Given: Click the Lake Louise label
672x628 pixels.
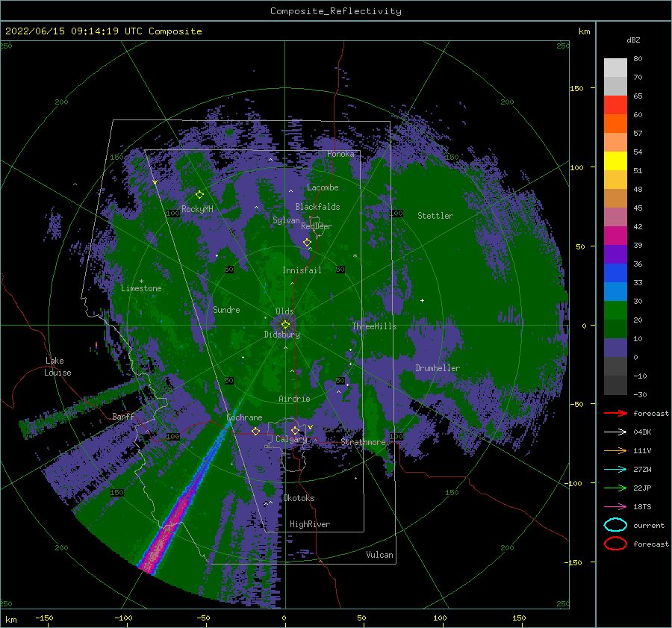Looking at the screenshot, I should click(x=57, y=367).
